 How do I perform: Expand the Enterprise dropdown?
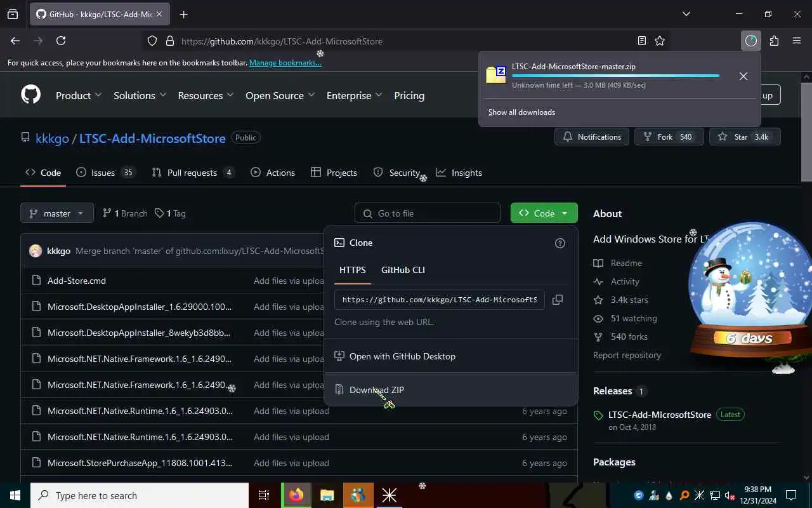point(354,95)
